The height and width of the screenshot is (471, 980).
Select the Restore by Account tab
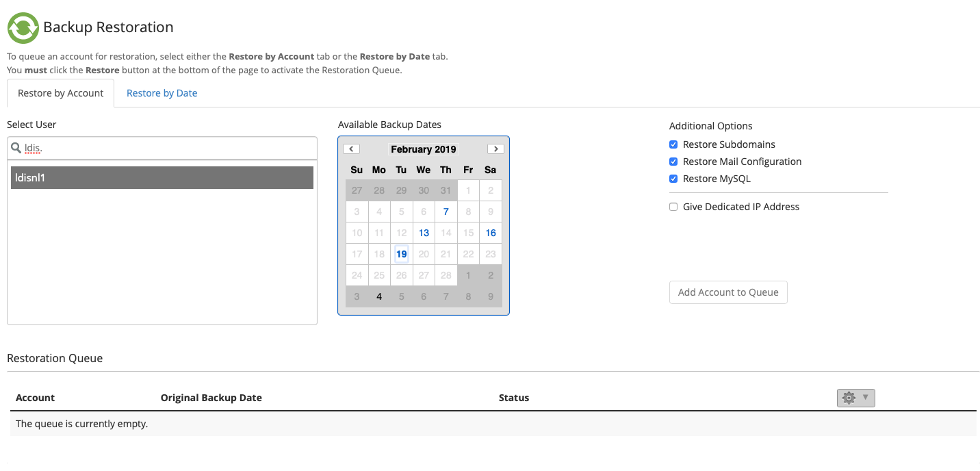pyautogui.click(x=61, y=93)
